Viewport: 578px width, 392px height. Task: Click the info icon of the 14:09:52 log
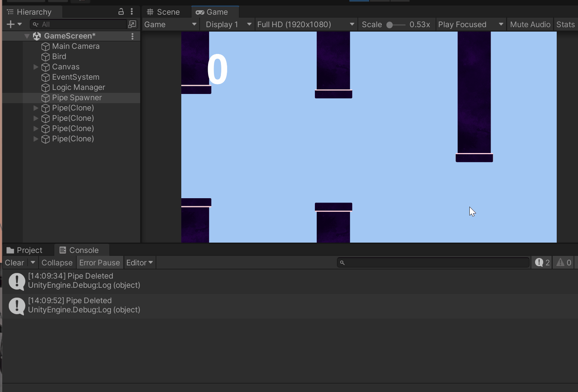17,306
